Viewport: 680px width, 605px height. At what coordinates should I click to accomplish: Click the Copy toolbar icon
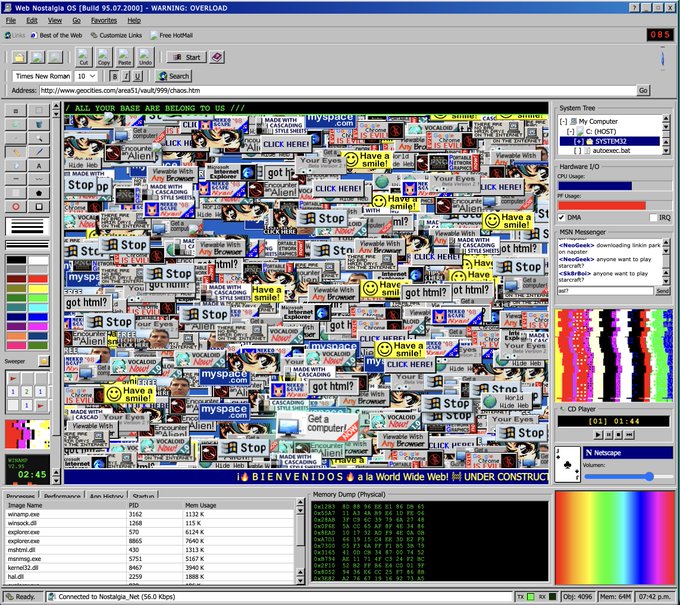point(104,57)
